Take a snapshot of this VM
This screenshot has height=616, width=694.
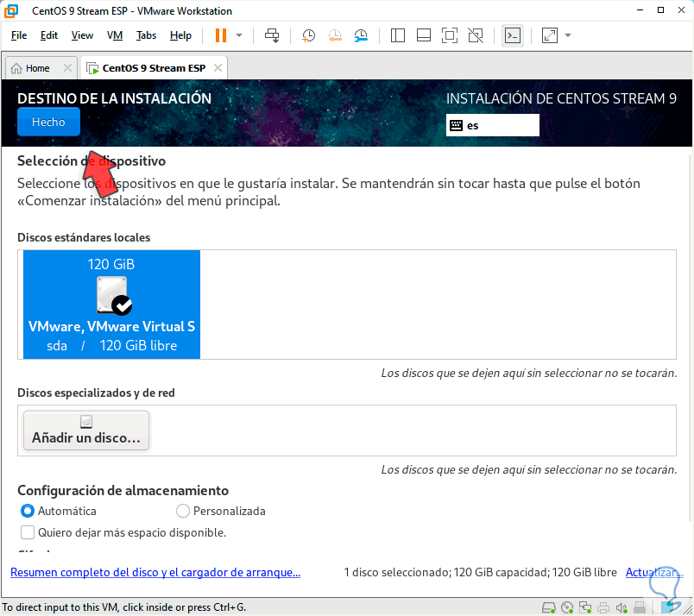(308, 35)
